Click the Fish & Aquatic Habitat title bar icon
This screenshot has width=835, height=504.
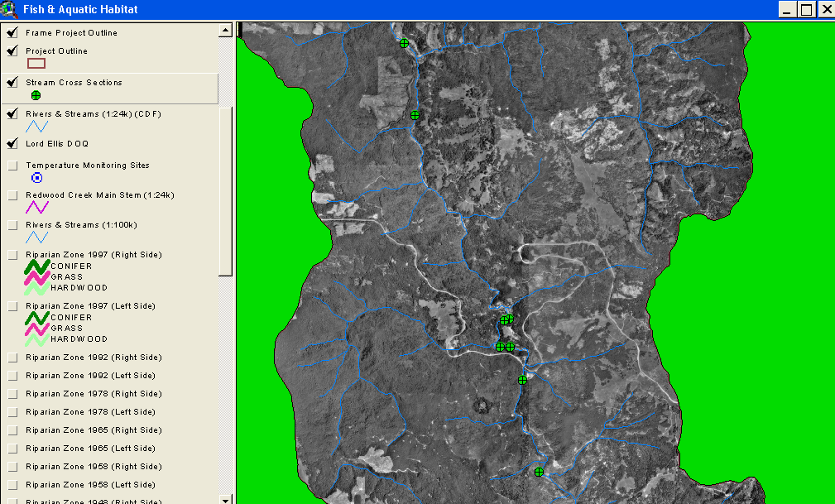[9, 10]
